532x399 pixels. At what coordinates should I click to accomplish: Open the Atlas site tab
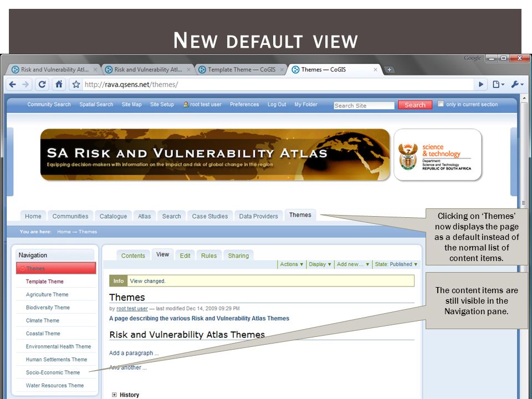[144, 216]
